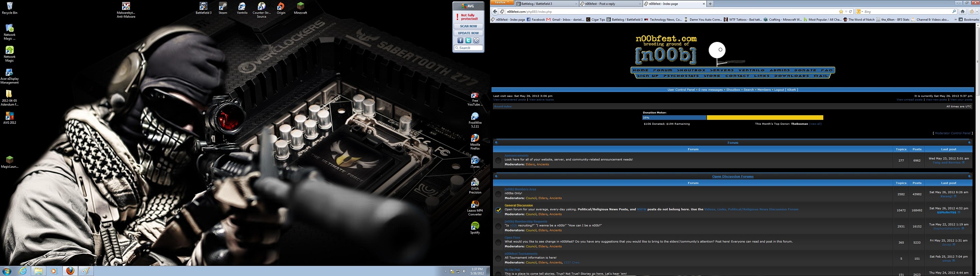Click SERVERS in n00bfest navigation banner
Screen dimensions: 980x276
[x=722, y=70]
